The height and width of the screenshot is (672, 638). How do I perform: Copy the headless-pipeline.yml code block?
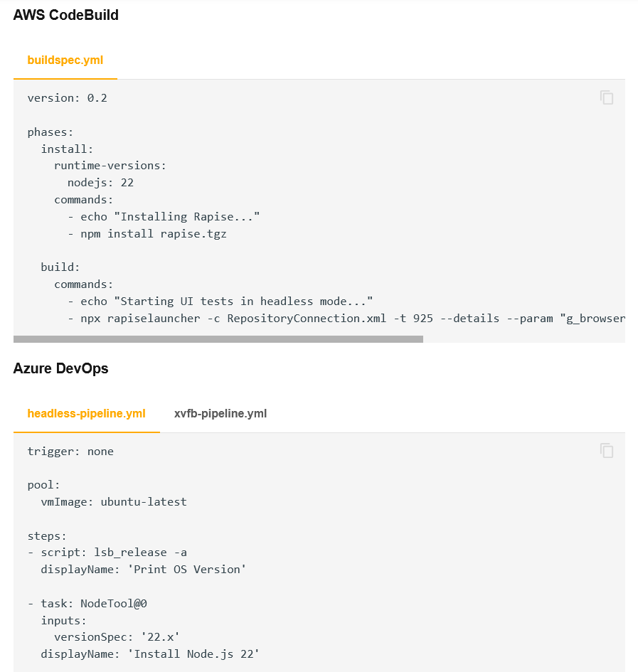click(606, 451)
